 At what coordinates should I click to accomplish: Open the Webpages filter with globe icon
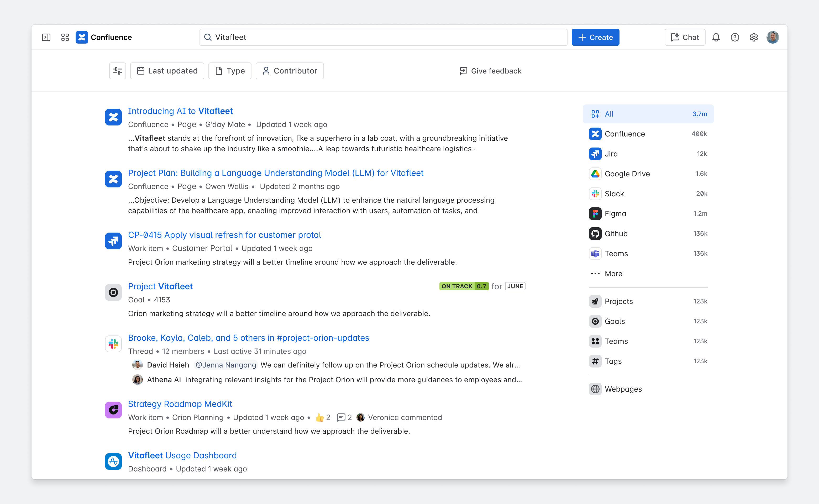tap(623, 389)
